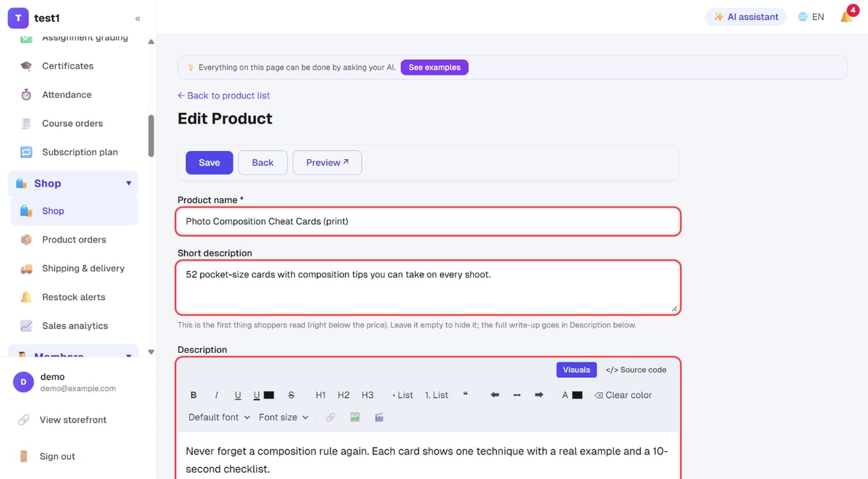Apply the H2 heading style

(x=343, y=395)
